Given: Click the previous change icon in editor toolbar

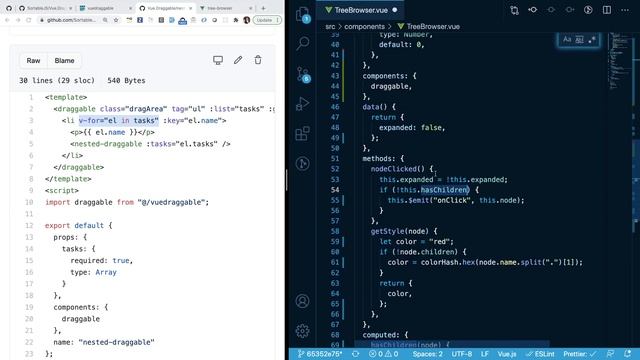Looking at the screenshot, I should [x=551, y=10].
